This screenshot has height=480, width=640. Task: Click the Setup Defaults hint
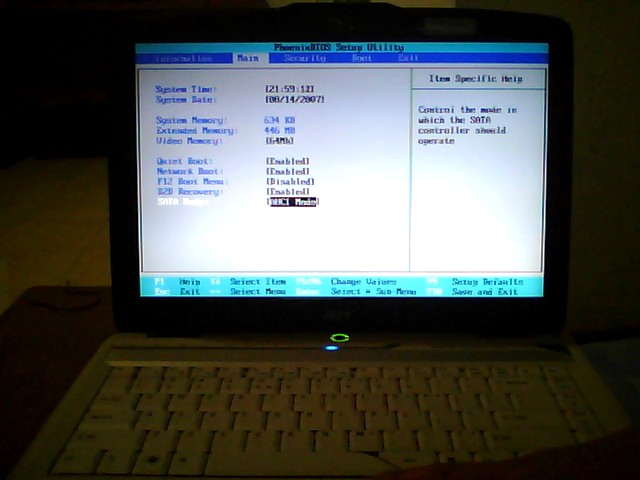[487, 282]
